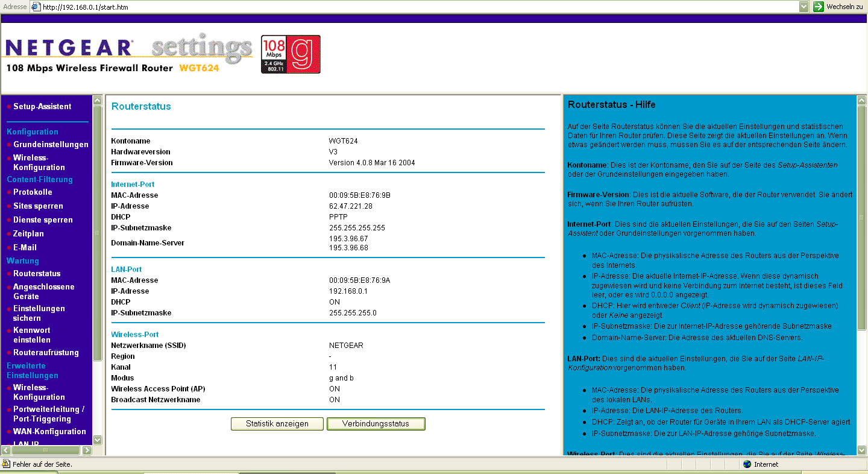Open Wireless-Konfiguration under Erweiterte Einstellungen

[x=39, y=392]
